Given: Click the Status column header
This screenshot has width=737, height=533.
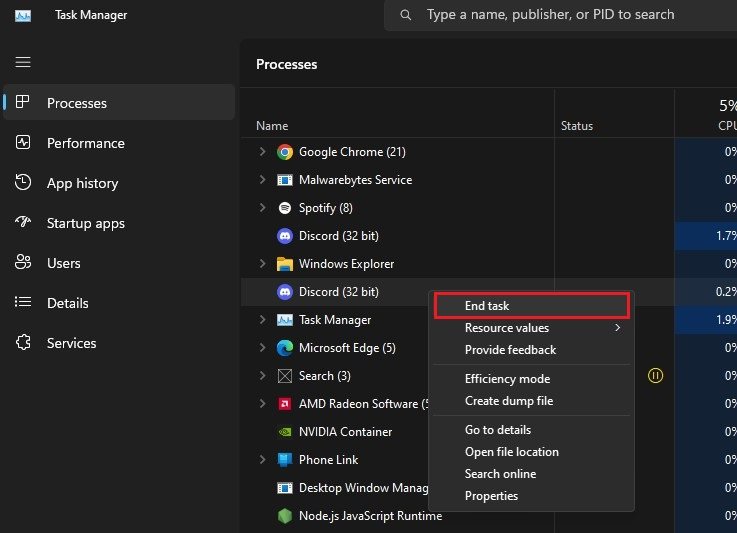Looking at the screenshot, I should [x=577, y=126].
